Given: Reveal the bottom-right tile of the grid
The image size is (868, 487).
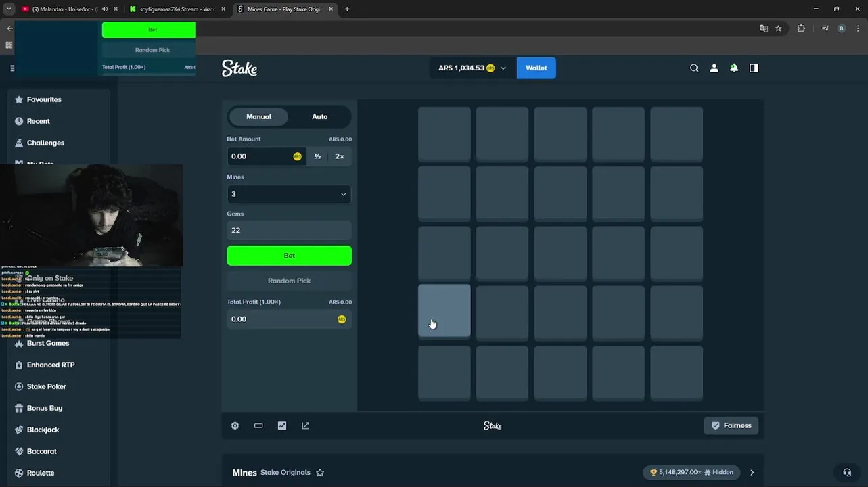Looking at the screenshot, I should click(x=677, y=373).
